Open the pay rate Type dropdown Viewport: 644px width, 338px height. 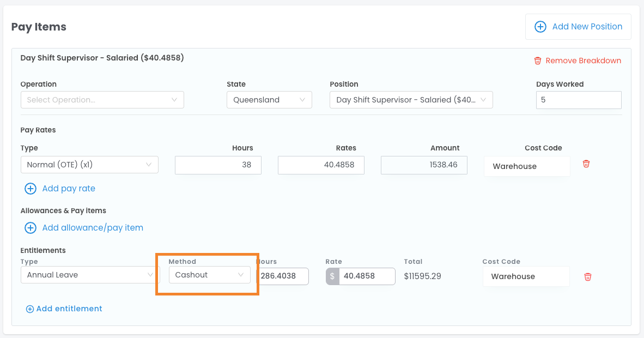(x=89, y=165)
